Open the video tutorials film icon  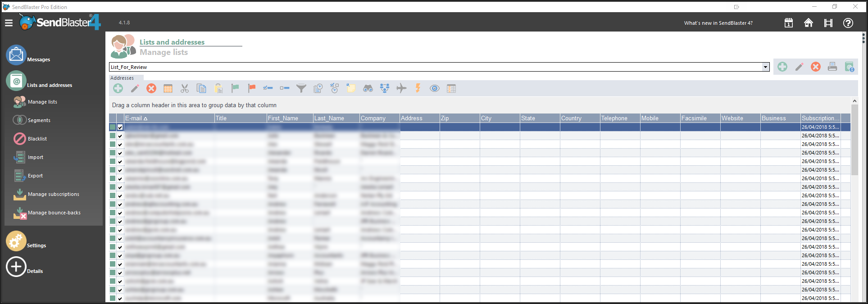[828, 23]
